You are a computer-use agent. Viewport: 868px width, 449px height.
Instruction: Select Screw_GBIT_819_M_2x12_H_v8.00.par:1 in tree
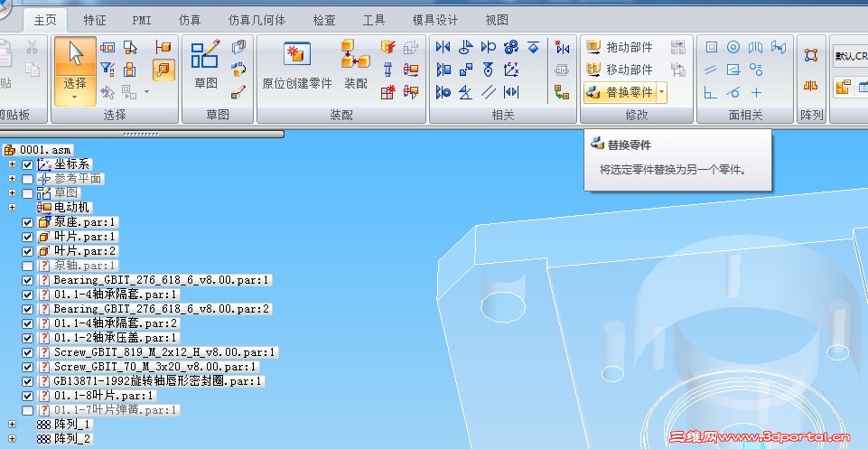tap(158, 352)
